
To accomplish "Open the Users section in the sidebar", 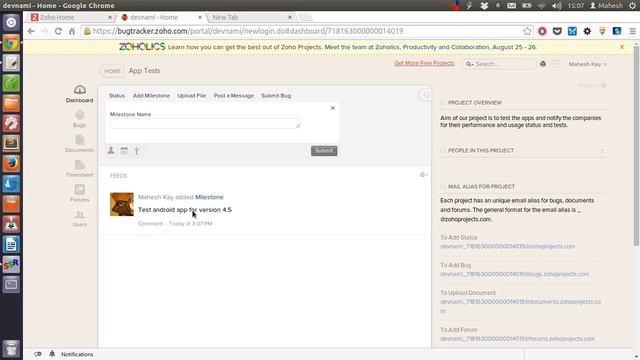I will pos(80,218).
